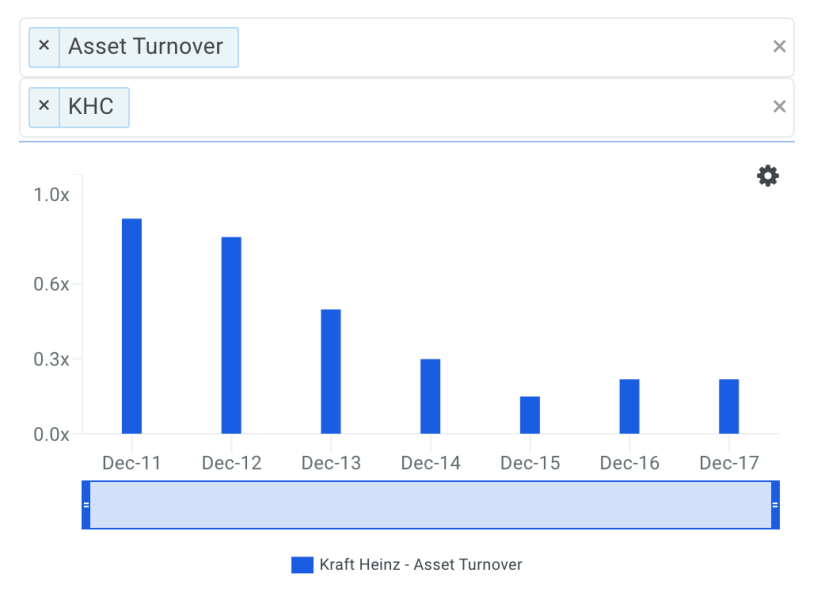Click the blue legend color swatch

302,565
